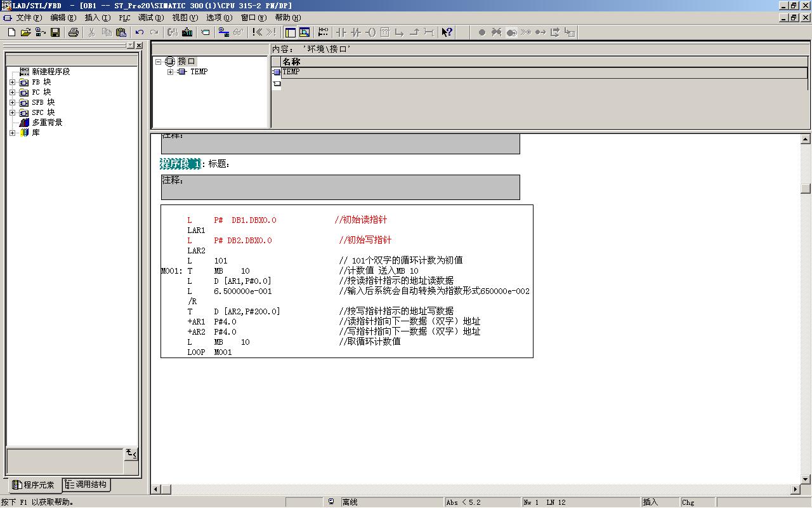This screenshot has height=508, width=812.
Task: Close the left overview panel
Action: point(139,46)
